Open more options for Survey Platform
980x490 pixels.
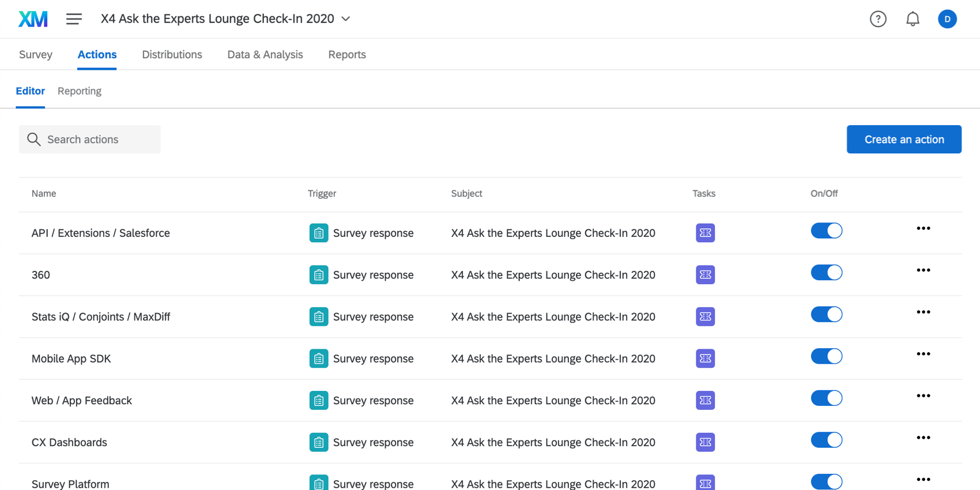(924, 480)
